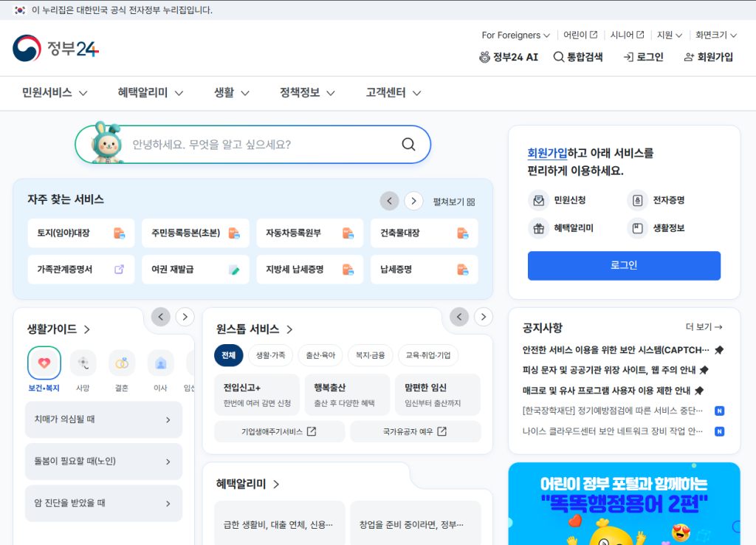Image resolution: width=756 pixels, height=545 pixels.
Task: Open 행복출산 card
Action: [x=348, y=394]
